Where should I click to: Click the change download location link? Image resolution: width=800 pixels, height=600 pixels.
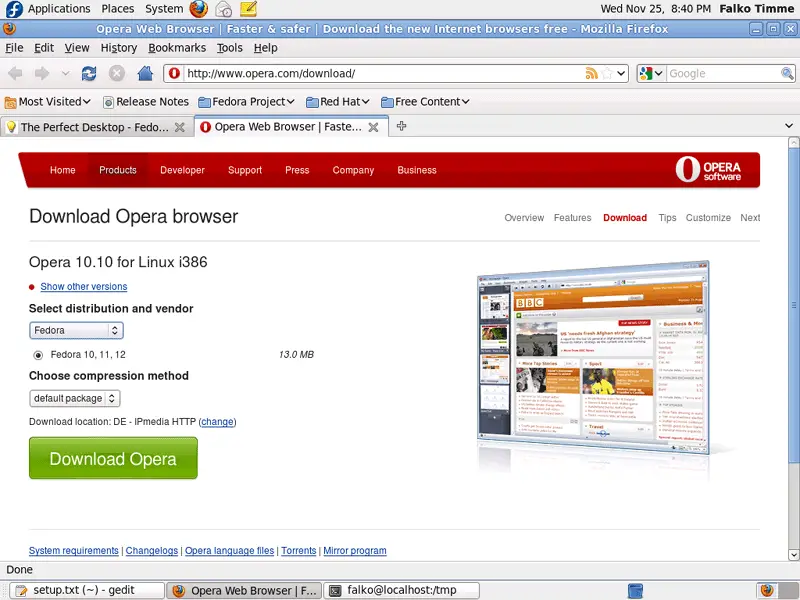coord(217,422)
